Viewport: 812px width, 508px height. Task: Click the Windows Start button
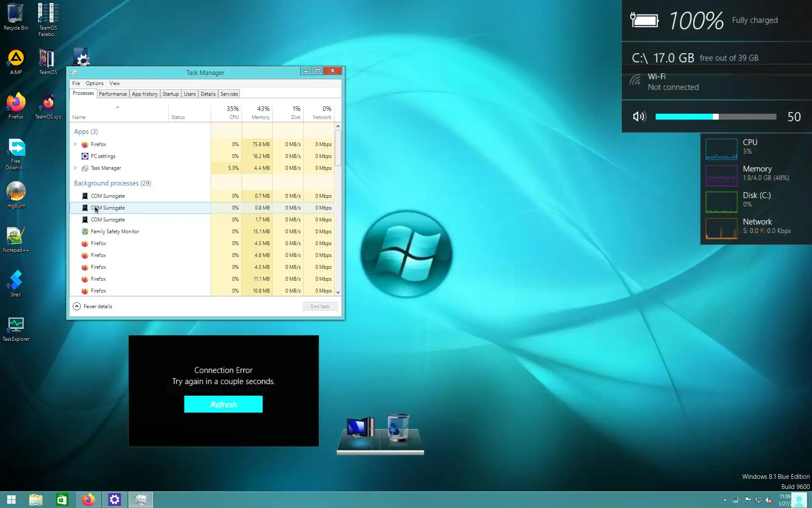coord(11,500)
